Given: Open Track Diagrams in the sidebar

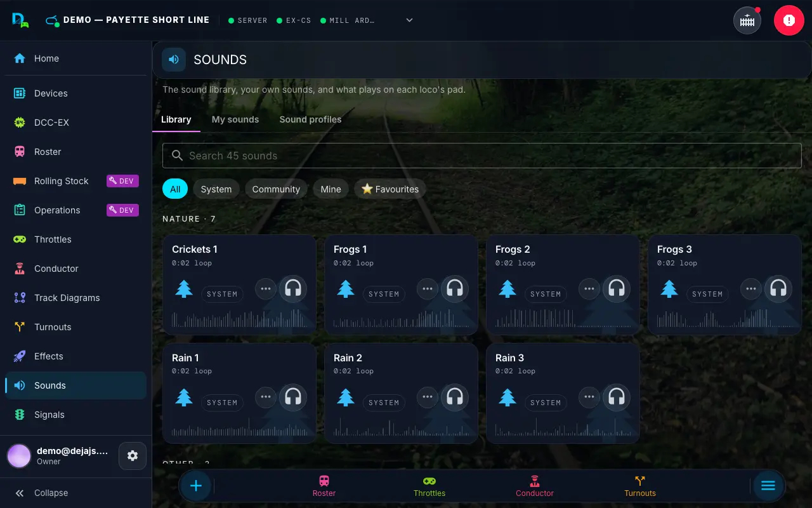Looking at the screenshot, I should coord(76,298).
